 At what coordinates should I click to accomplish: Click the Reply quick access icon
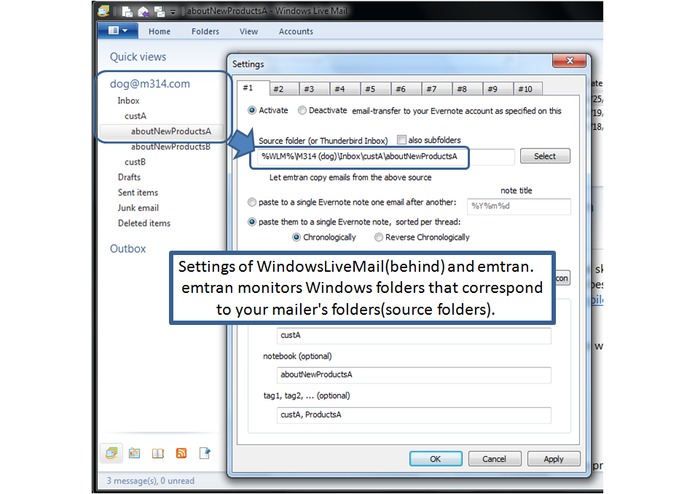click(x=144, y=12)
